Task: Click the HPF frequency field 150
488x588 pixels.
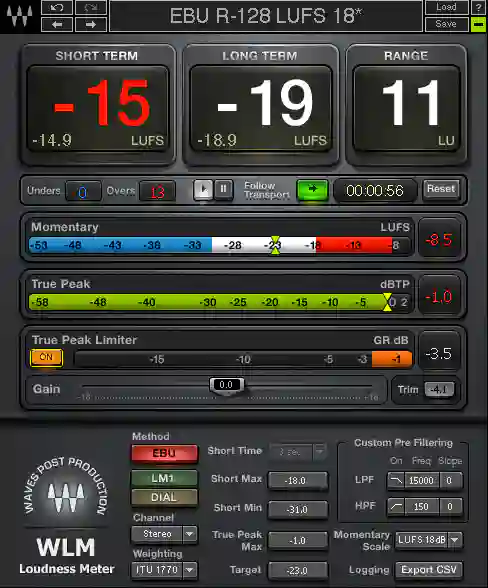Action: (422, 507)
